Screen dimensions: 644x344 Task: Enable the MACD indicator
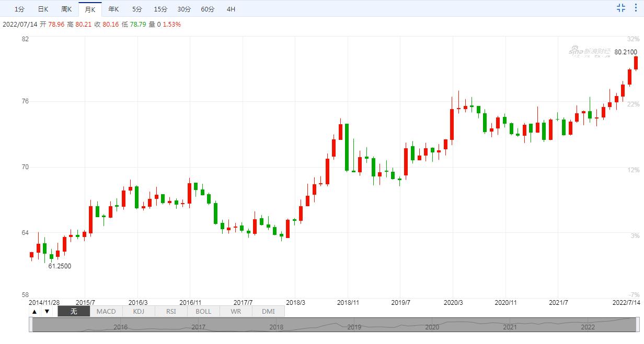click(106, 312)
